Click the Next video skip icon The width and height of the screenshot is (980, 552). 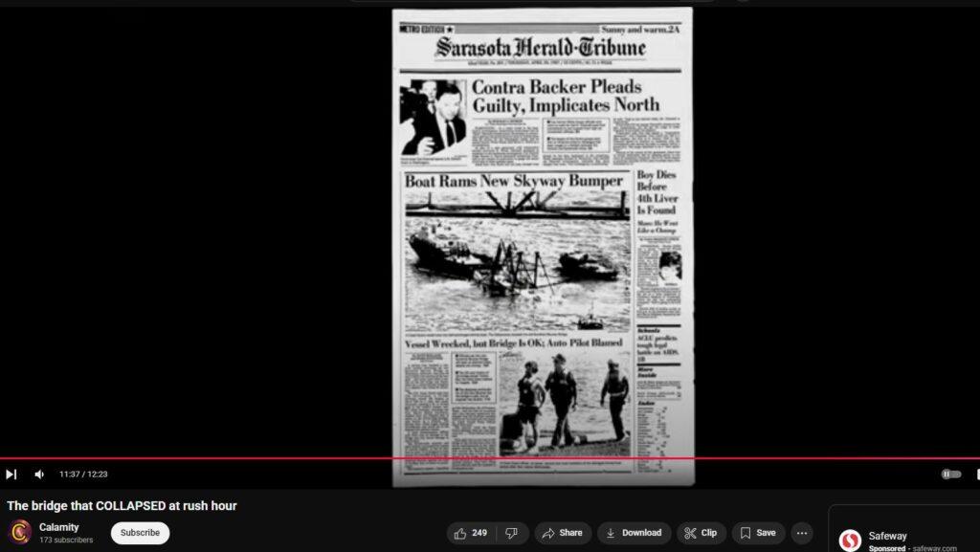11,475
